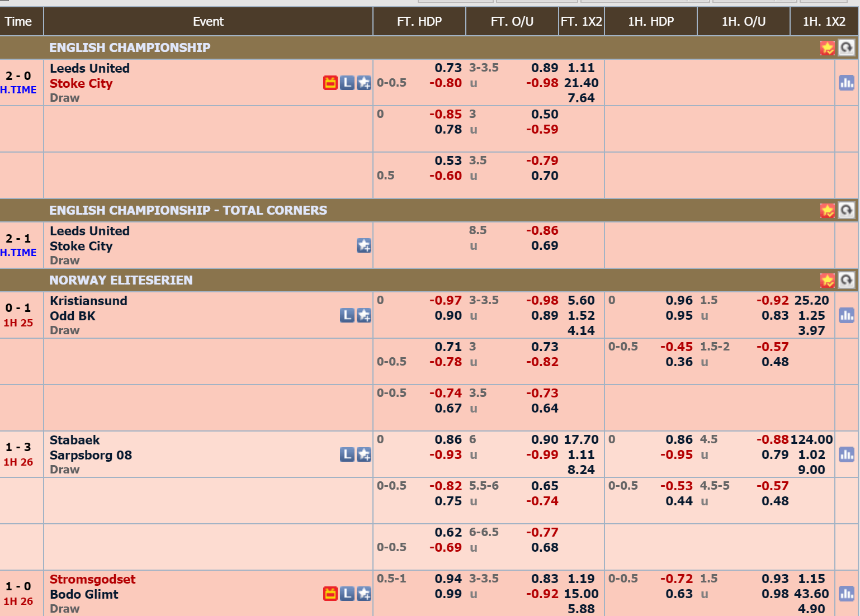
Task: Open statistics chart for Leeds United vs Stoke City
Action: [x=847, y=83]
